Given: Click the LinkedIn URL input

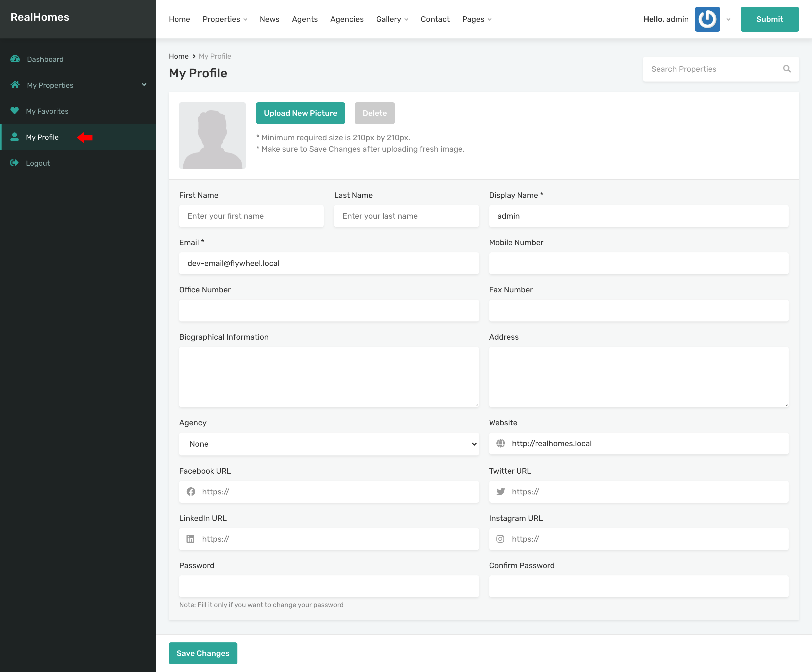Looking at the screenshot, I should tap(329, 539).
